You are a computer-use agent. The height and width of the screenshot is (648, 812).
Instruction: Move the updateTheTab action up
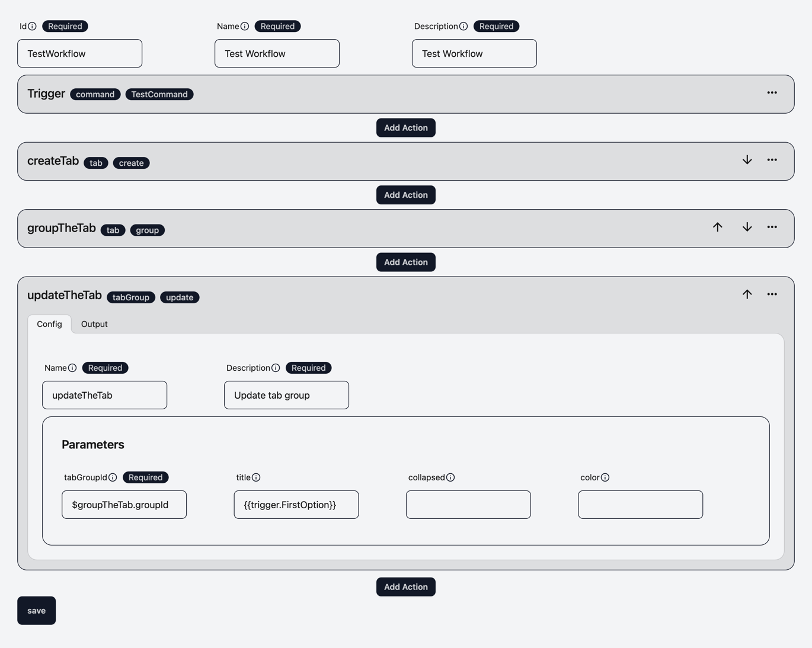(x=747, y=294)
